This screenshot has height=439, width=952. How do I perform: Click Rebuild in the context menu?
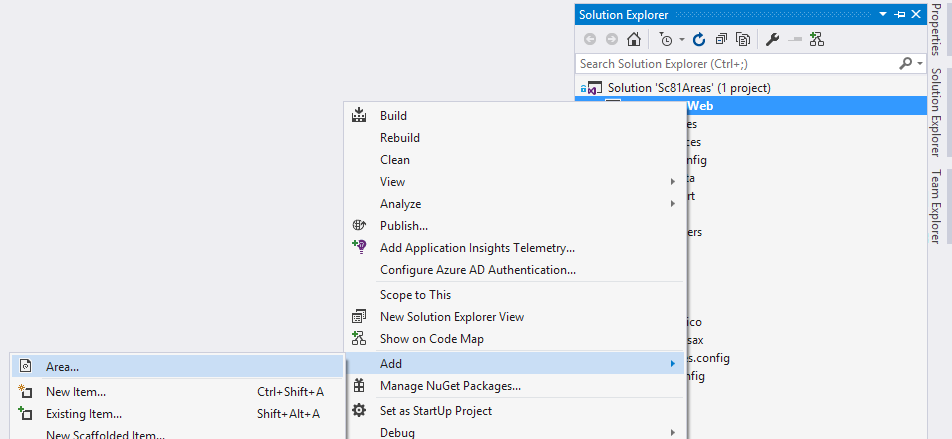click(400, 138)
